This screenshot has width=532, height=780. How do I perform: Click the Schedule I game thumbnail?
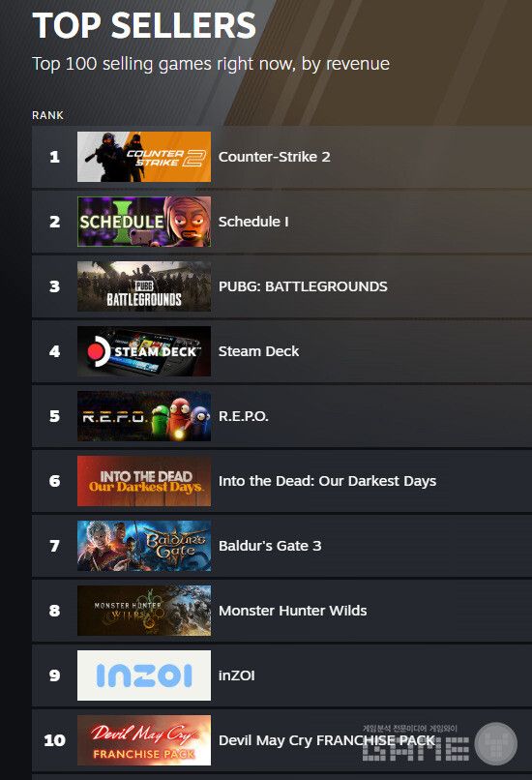144,222
